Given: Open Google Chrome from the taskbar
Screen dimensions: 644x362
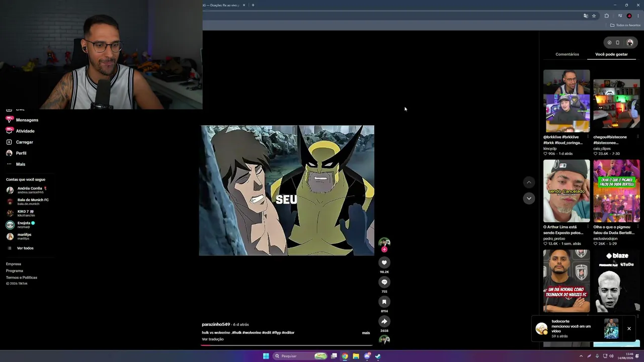Looking at the screenshot, I should click(345, 356).
